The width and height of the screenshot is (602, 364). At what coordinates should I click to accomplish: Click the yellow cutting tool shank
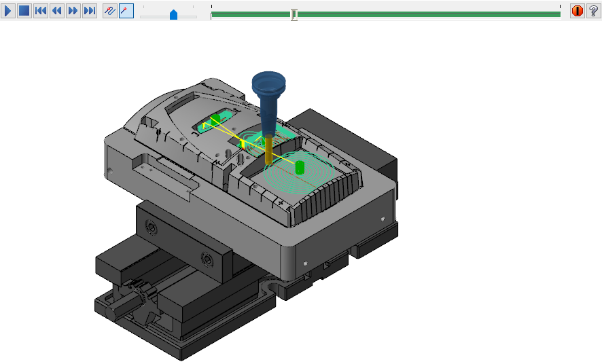pos(269,149)
